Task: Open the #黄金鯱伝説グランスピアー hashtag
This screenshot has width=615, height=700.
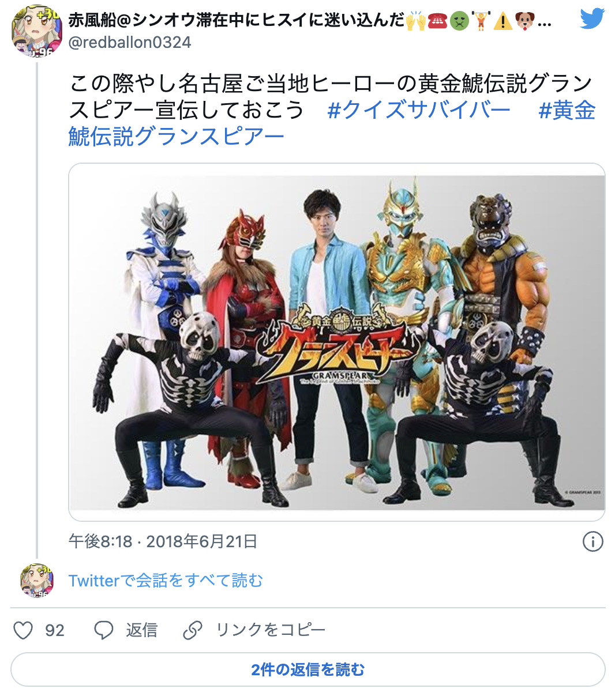Action: (x=332, y=123)
